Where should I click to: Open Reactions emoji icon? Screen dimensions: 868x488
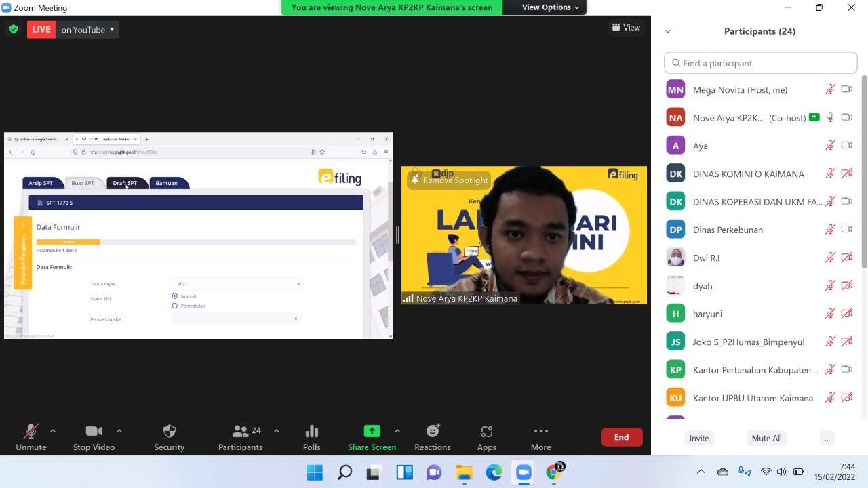pyautogui.click(x=433, y=432)
